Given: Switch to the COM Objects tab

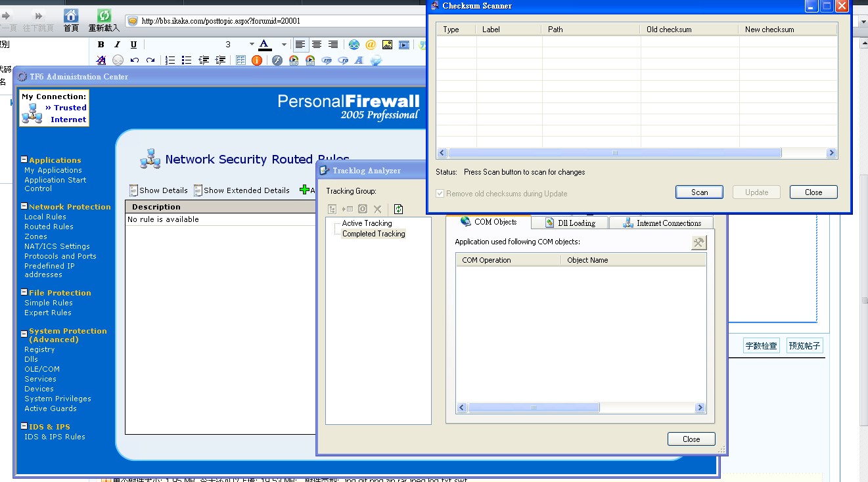Looking at the screenshot, I should pos(488,222).
